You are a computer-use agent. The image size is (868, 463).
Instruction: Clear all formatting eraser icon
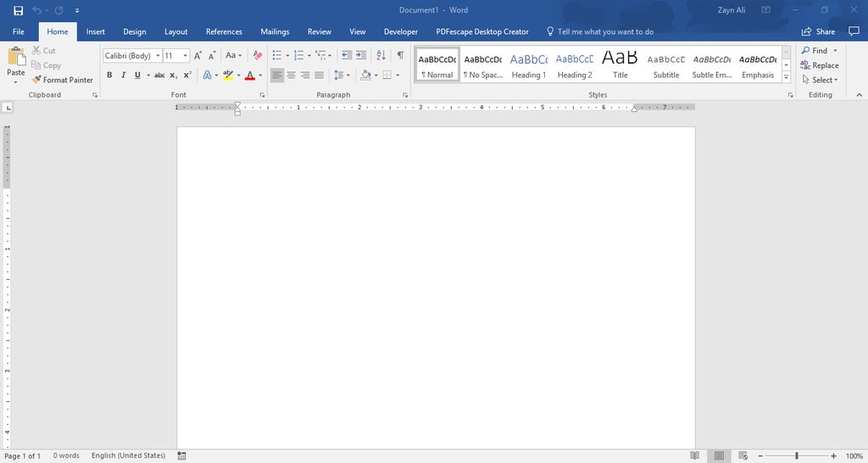click(258, 55)
